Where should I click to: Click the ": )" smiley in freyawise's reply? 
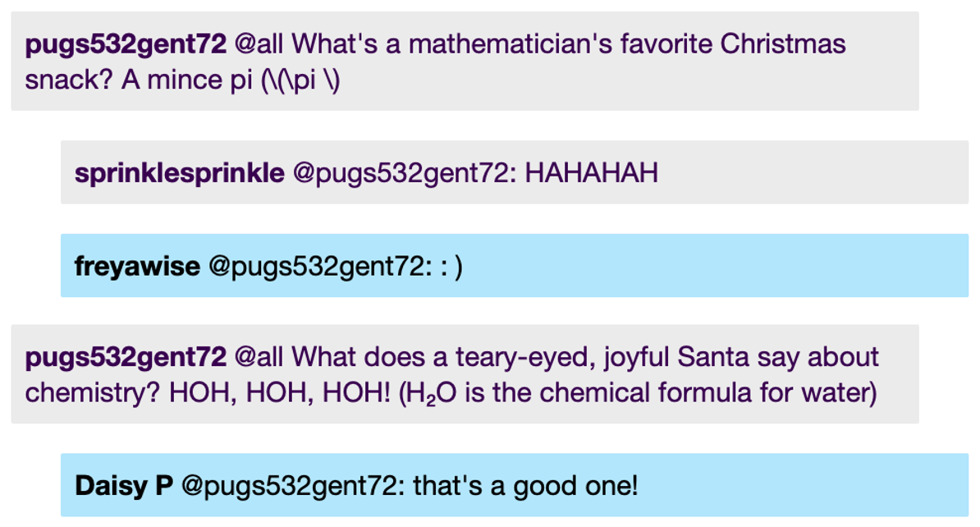pos(451,267)
